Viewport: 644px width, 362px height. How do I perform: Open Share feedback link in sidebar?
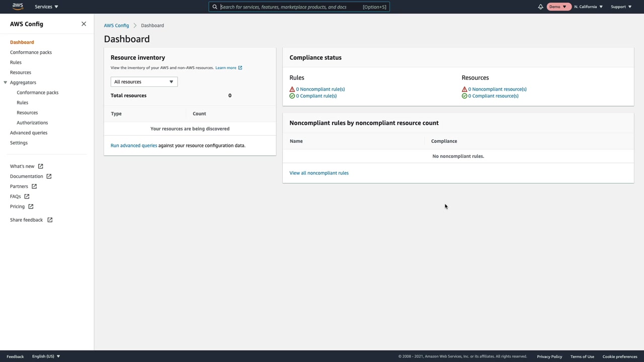point(27,220)
